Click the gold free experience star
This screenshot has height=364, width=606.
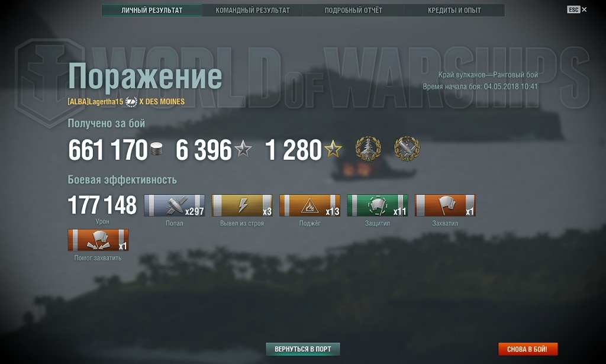333,149
